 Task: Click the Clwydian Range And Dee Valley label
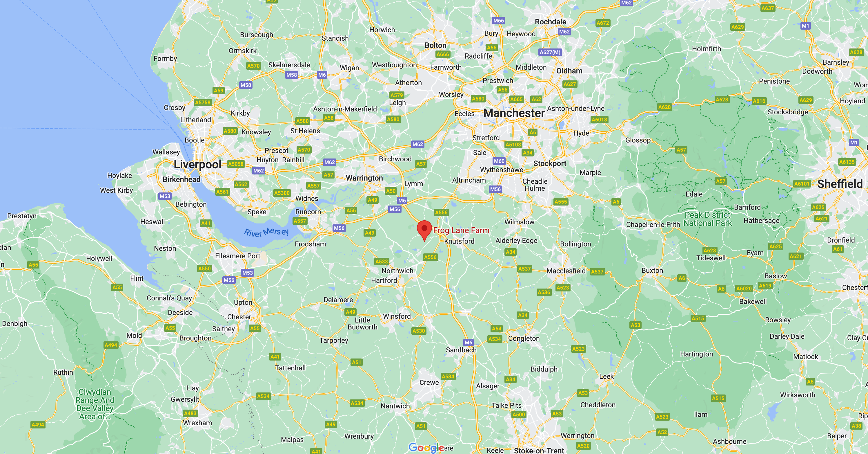95,404
